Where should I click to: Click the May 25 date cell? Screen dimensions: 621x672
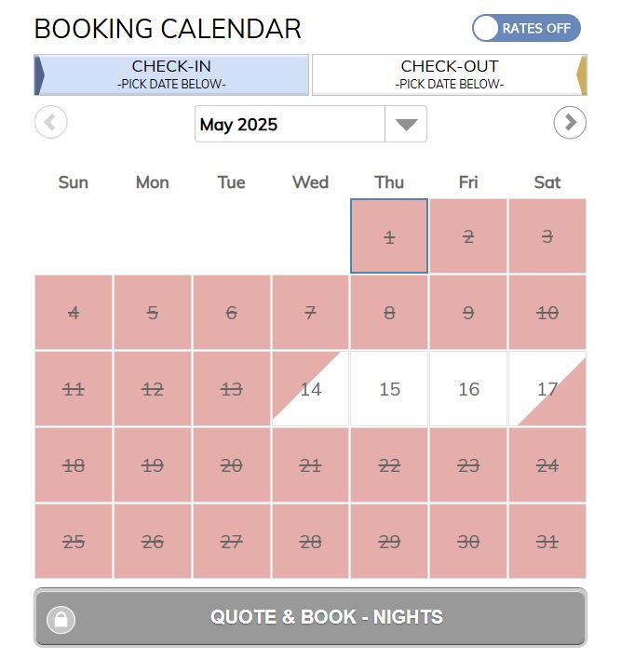(74, 542)
